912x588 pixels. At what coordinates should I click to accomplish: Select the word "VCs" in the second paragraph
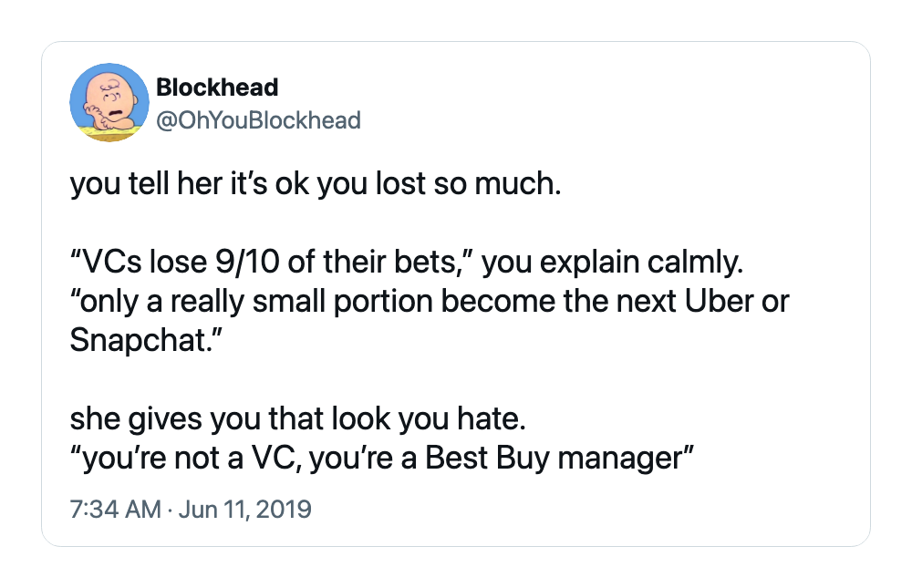(112, 262)
